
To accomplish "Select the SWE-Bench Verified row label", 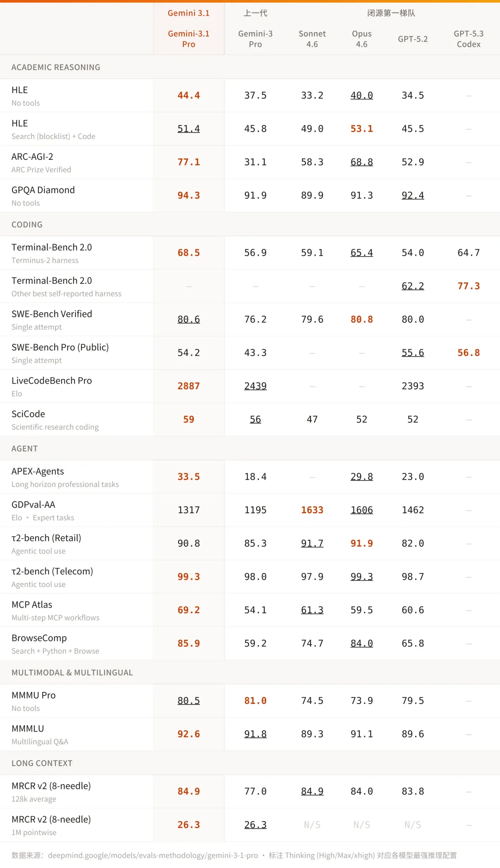I will (52, 314).
